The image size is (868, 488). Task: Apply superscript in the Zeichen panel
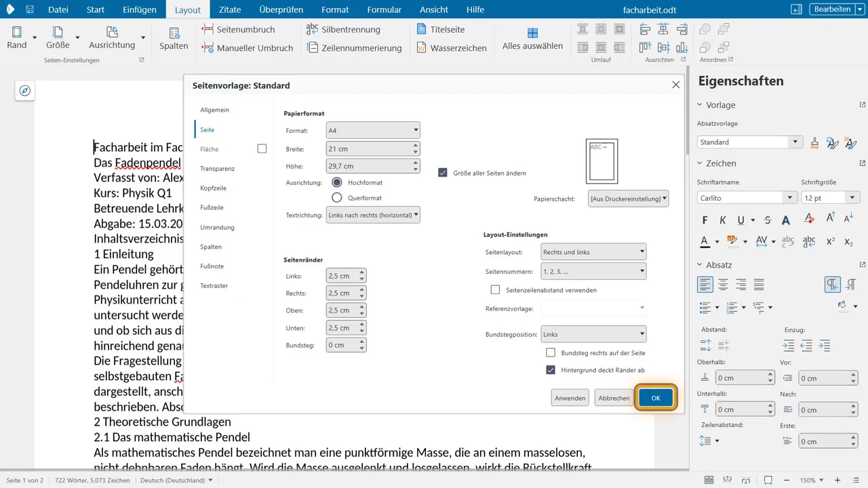[x=831, y=241]
